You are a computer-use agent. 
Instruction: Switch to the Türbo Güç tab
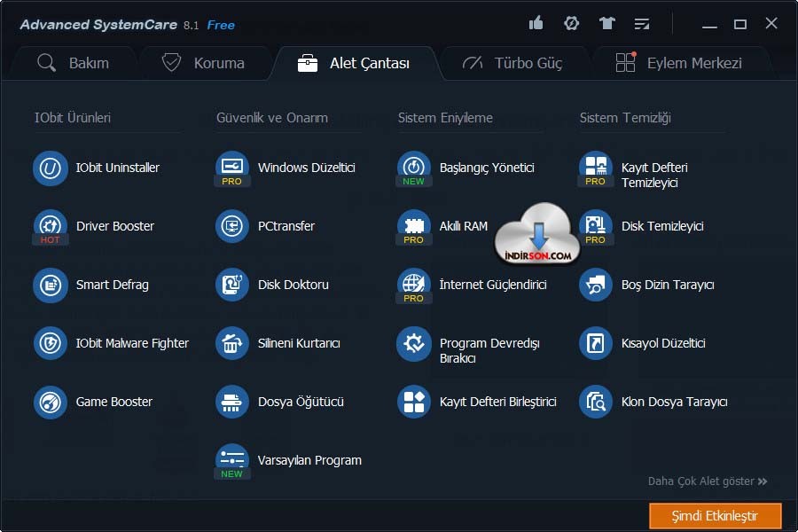pyautogui.click(x=512, y=63)
